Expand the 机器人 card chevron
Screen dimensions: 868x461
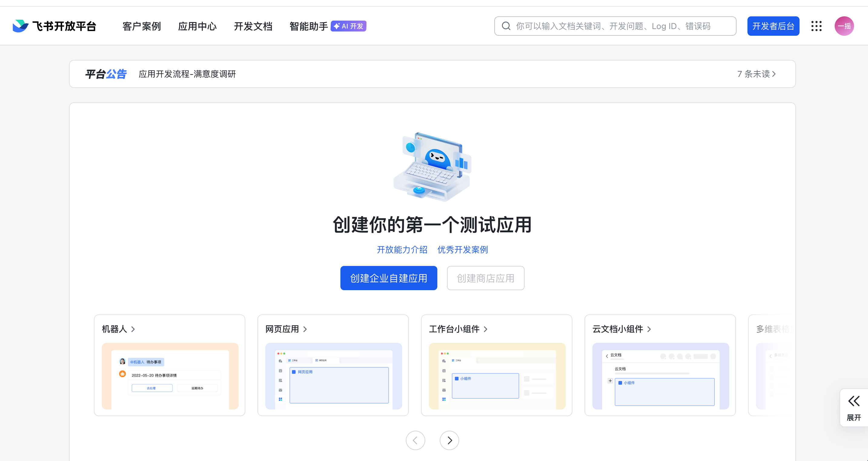click(133, 329)
